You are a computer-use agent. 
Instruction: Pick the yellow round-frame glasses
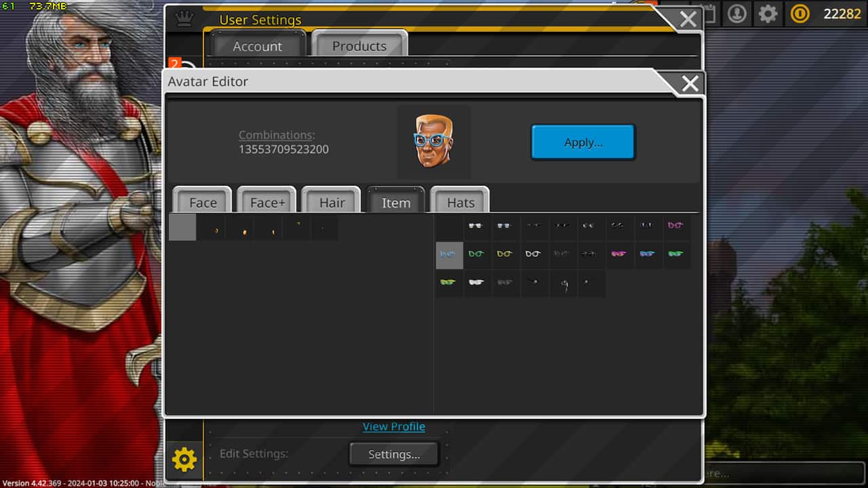pos(505,255)
